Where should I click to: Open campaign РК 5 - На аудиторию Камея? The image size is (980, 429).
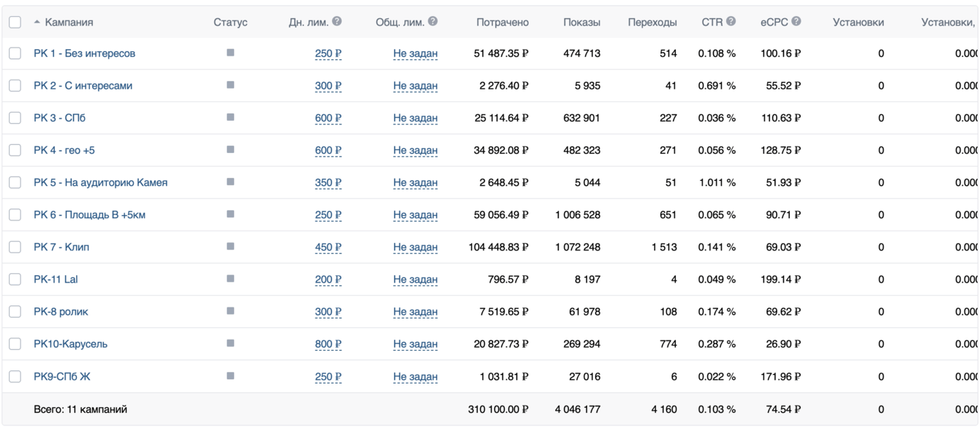(100, 182)
